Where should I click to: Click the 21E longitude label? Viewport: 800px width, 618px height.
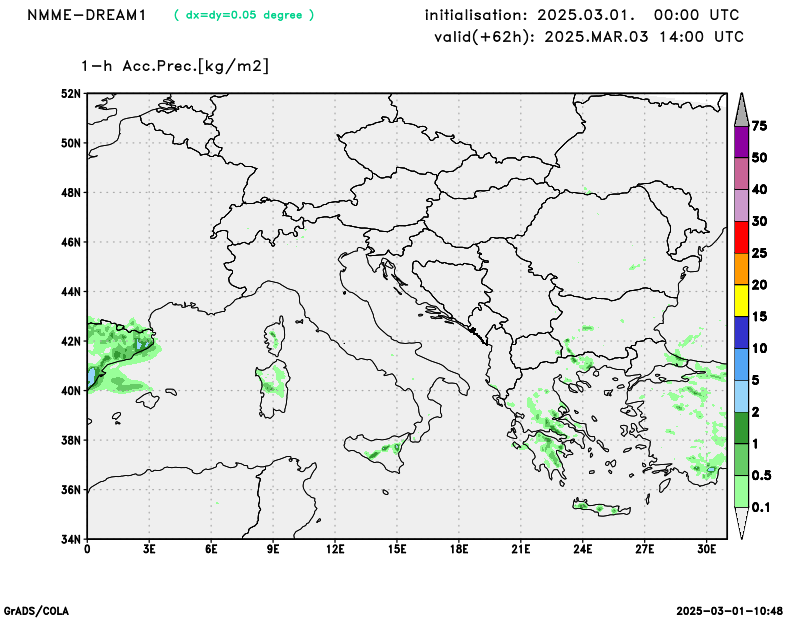pyautogui.click(x=520, y=550)
